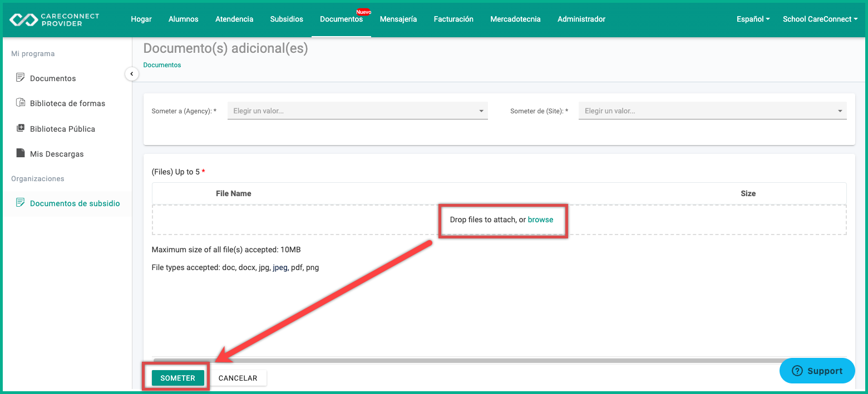Select the Administrador menu item
Viewport: 868px width, 394px height.
pos(581,19)
